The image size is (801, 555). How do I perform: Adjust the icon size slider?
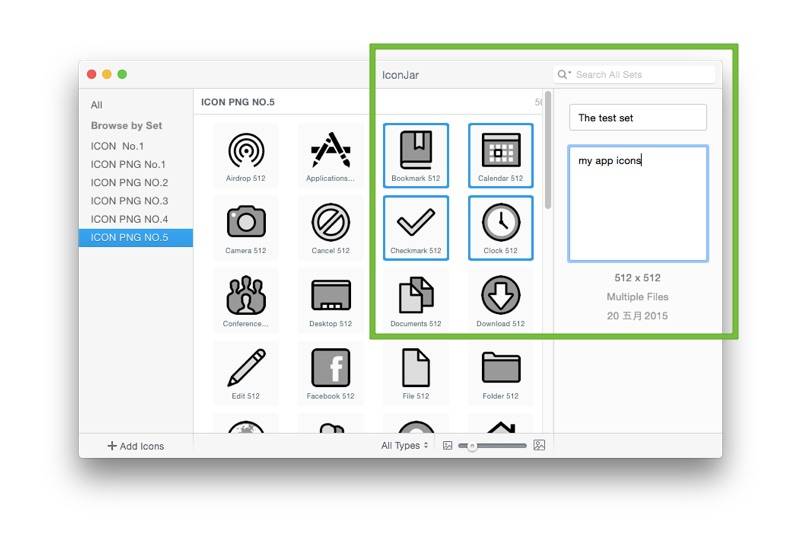(472, 446)
